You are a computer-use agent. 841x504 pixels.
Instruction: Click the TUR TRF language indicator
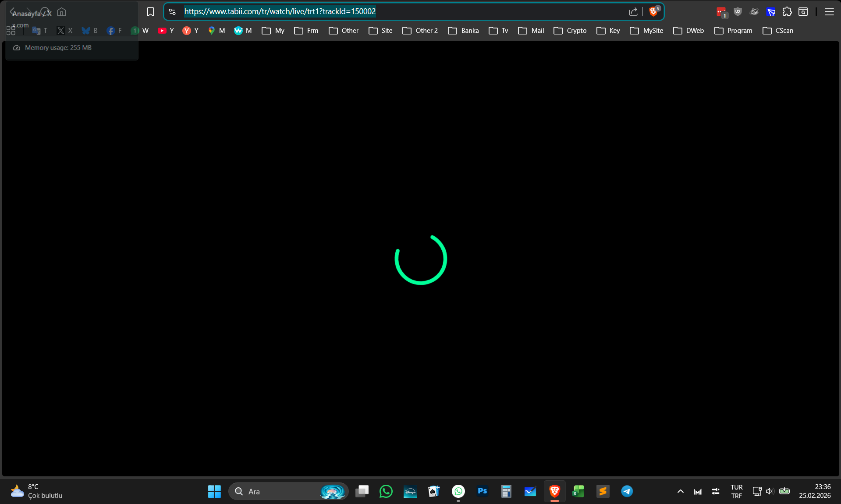[x=737, y=491]
